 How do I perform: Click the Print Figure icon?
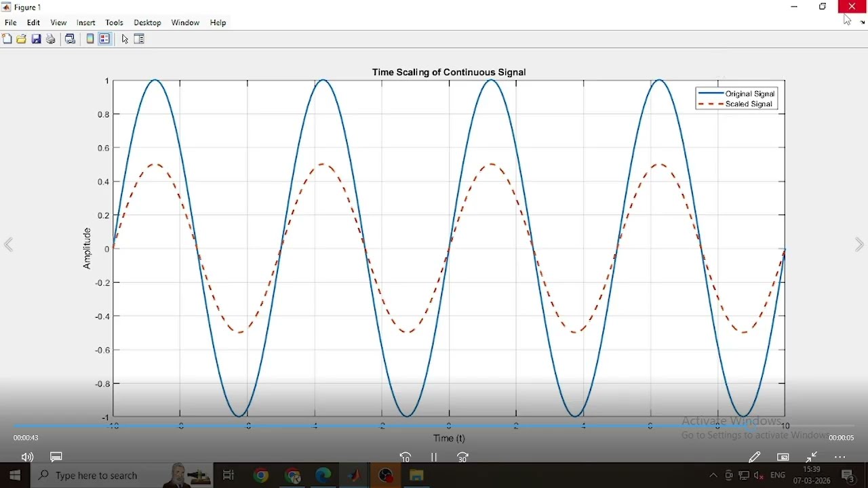tap(51, 39)
